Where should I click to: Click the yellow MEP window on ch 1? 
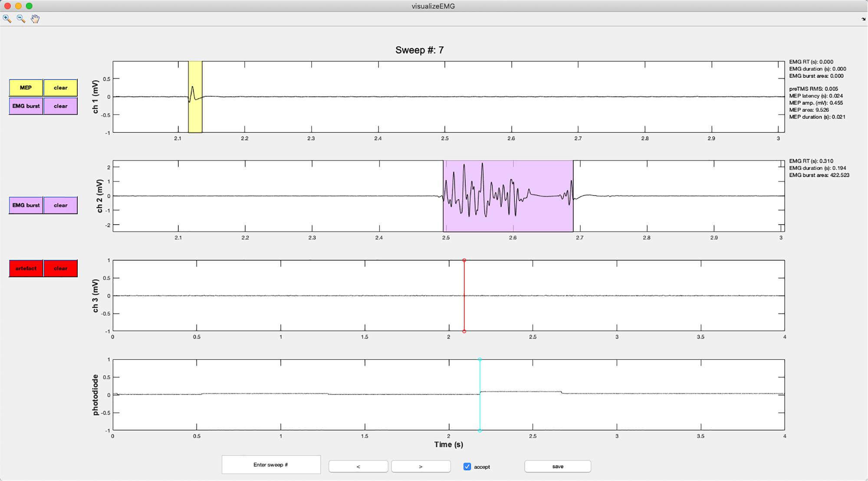195,97
